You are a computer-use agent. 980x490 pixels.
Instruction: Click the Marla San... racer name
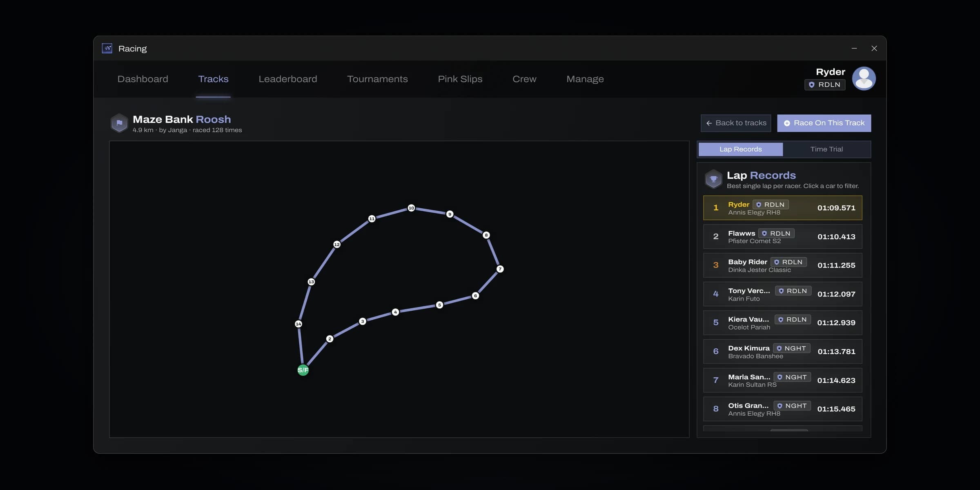[x=749, y=377]
